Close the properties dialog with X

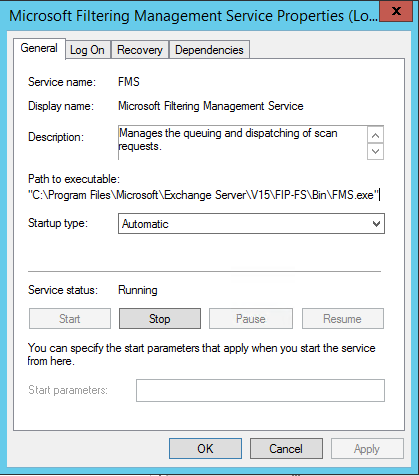coord(396,11)
